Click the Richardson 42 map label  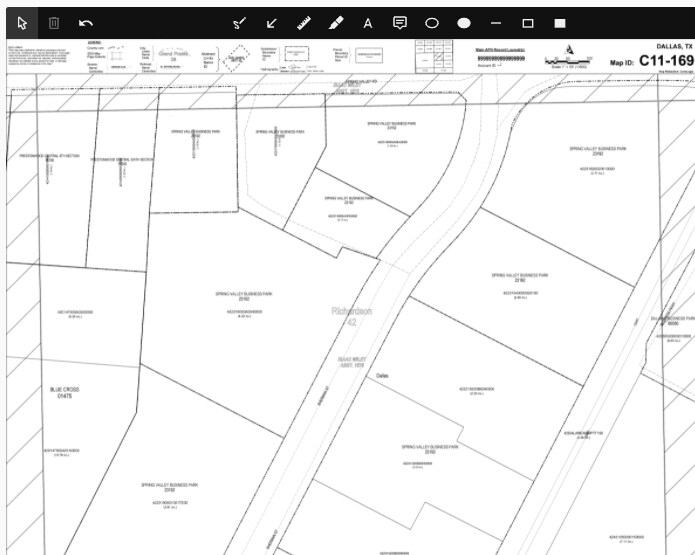352,316
